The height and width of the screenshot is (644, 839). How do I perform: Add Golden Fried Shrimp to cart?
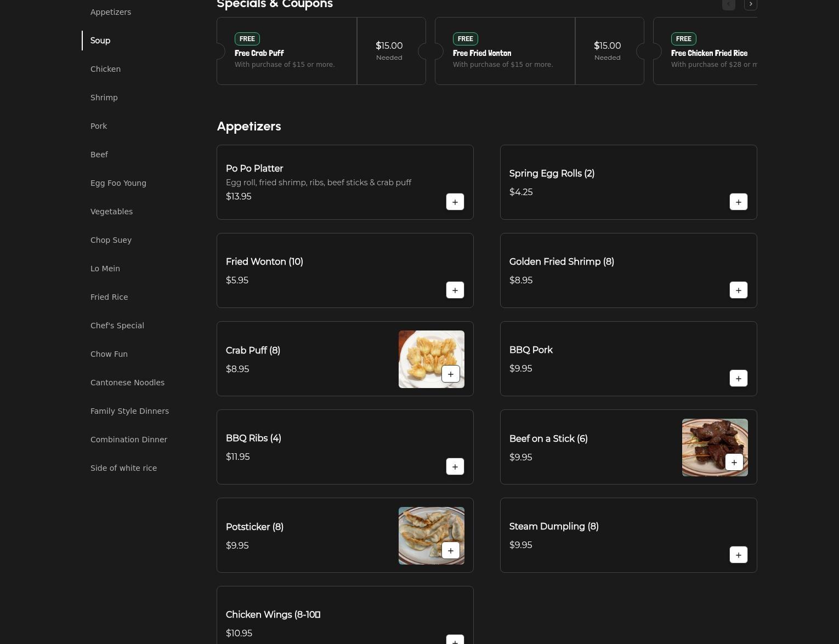[x=738, y=290]
